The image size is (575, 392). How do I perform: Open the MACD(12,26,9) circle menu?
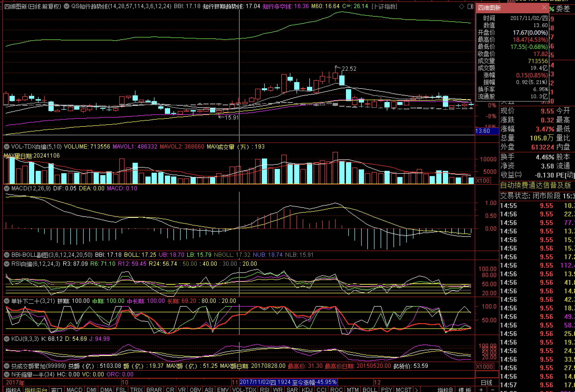click(x=7, y=188)
